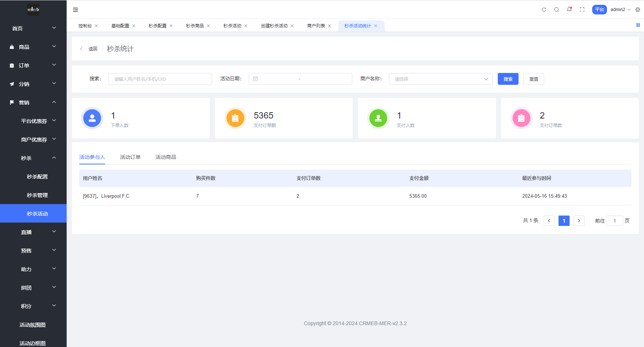The image size is (644, 347).
Task: Click the blue 下单人数 user icon
Action: pos(92,118)
